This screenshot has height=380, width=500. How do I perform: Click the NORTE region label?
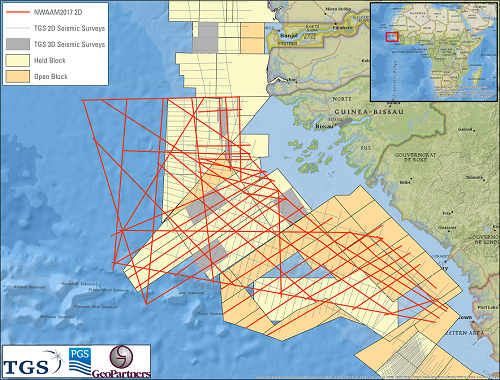coord(342,99)
